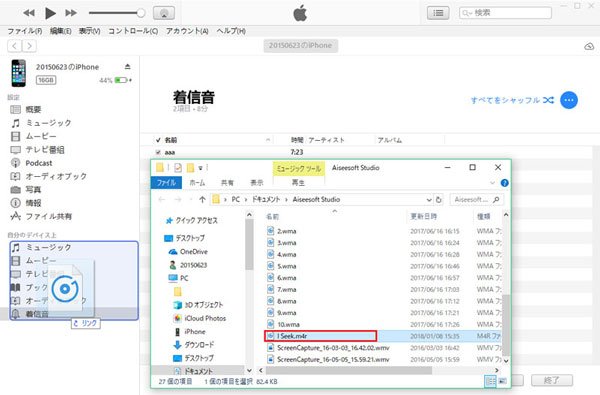Click the 20150623のiPhone device button
This screenshot has height=395, width=600.
(x=300, y=46)
